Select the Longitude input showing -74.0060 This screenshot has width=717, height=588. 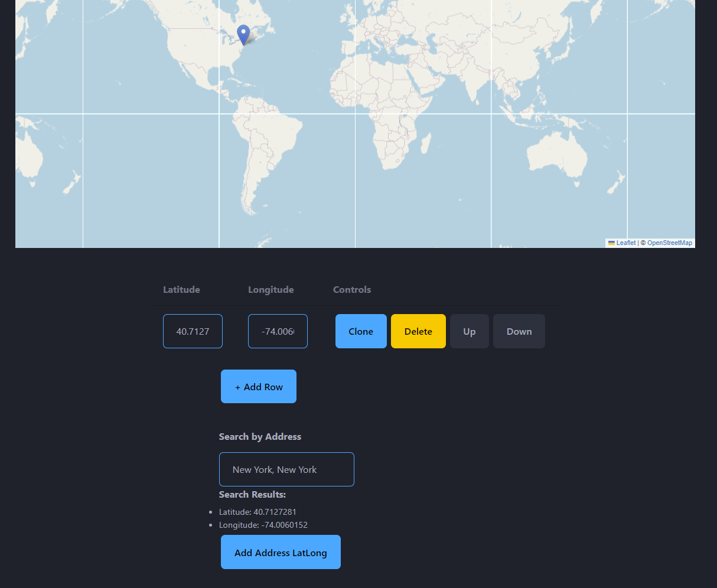point(278,331)
